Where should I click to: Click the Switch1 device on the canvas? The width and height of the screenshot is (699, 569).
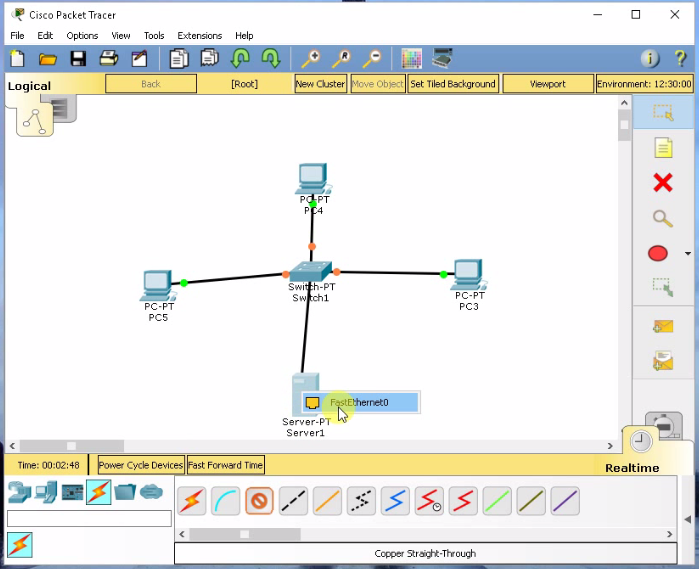311,271
